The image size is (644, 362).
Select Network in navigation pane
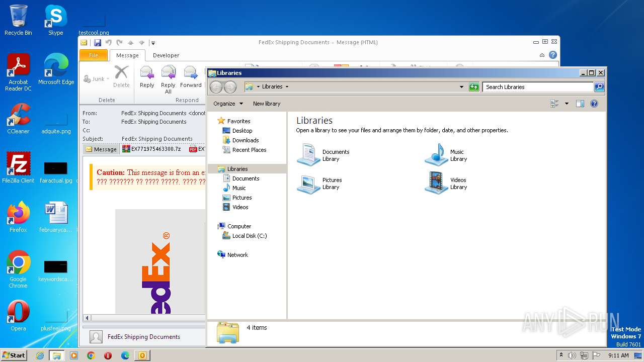232,255
